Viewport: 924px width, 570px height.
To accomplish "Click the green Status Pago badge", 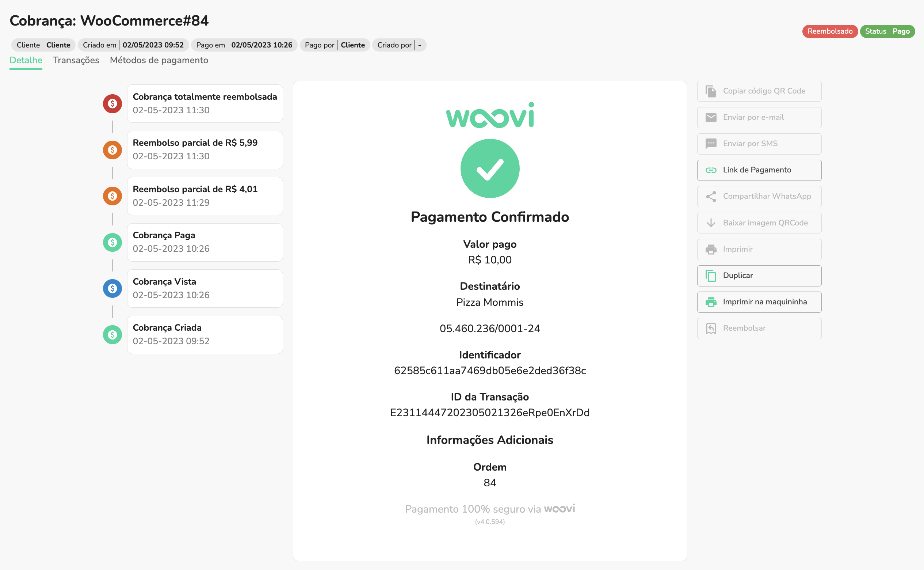I will [x=887, y=31].
